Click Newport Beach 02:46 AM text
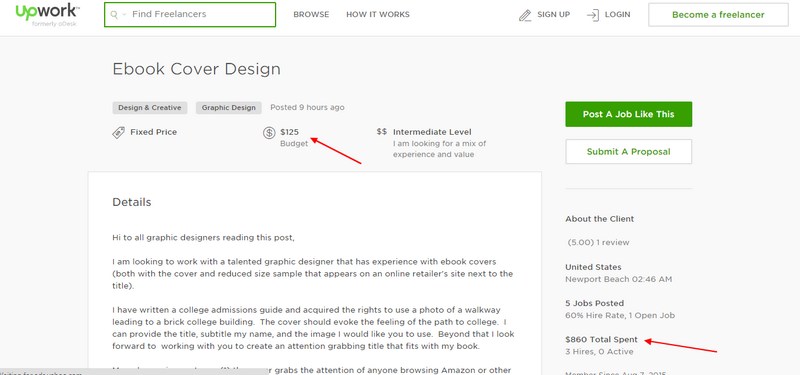This screenshot has height=375, width=800. tap(618, 279)
